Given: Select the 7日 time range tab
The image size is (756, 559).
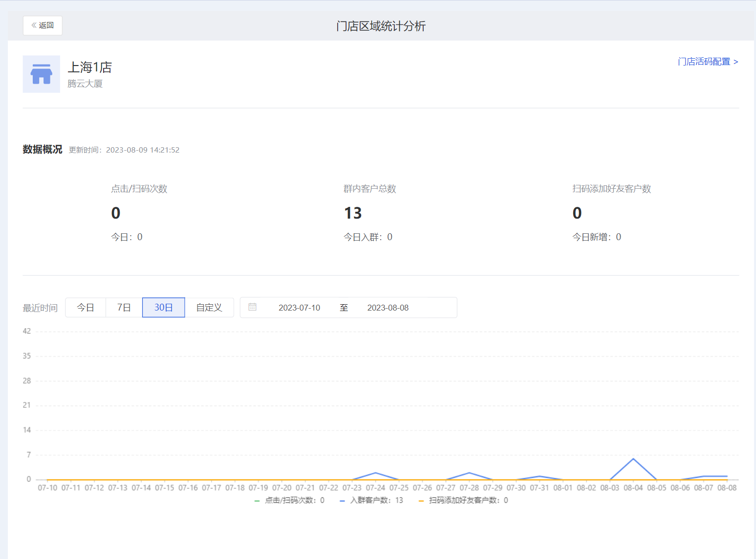Looking at the screenshot, I should point(124,308).
